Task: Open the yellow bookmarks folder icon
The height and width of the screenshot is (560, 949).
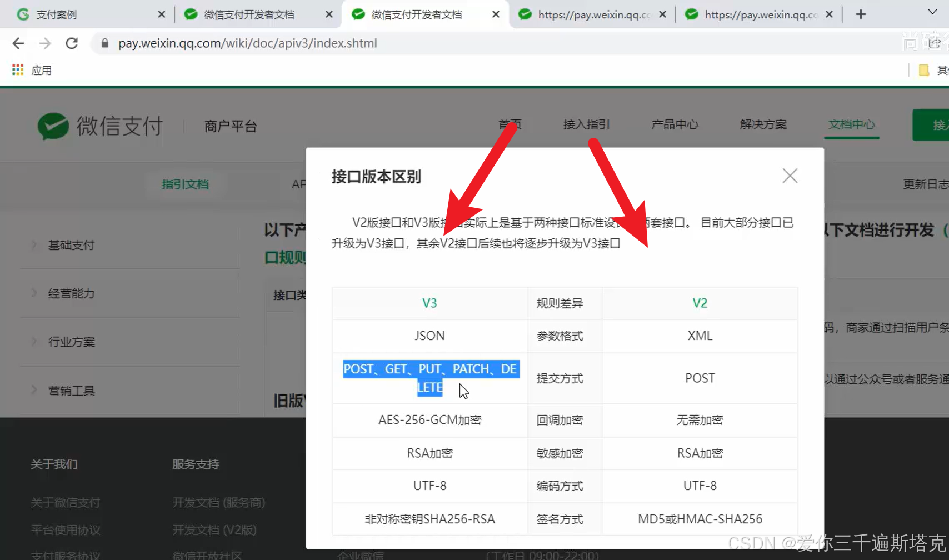Action: point(924,70)
